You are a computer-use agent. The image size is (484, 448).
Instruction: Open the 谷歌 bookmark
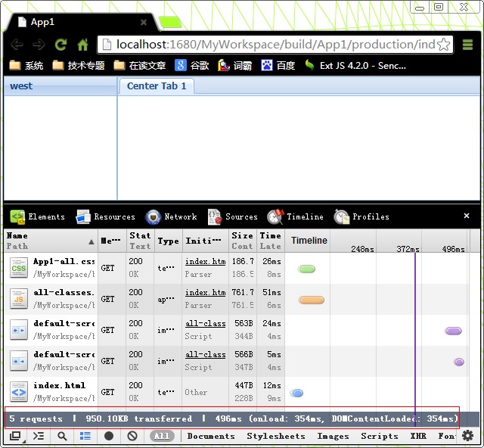[192, 66]
